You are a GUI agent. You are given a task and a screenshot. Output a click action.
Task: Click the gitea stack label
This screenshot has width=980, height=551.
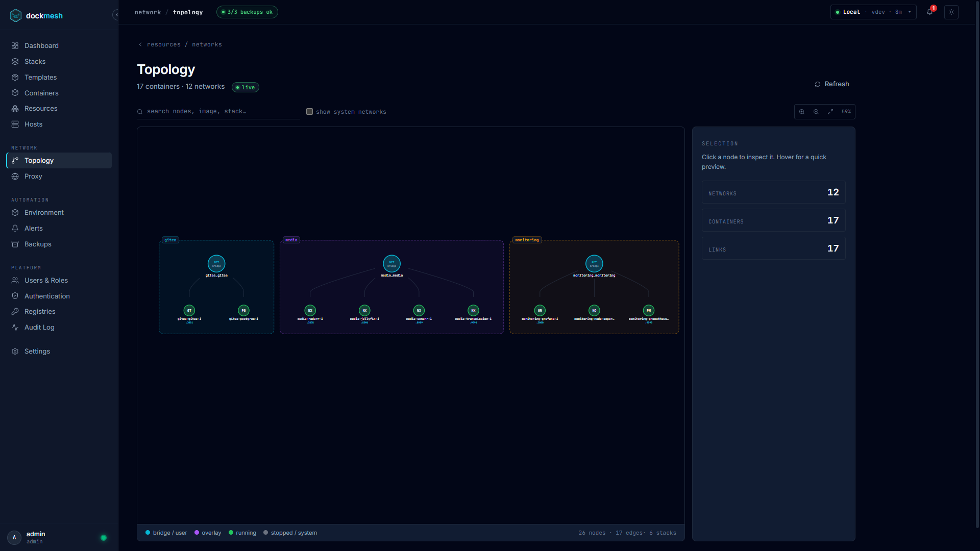(170, 240)
